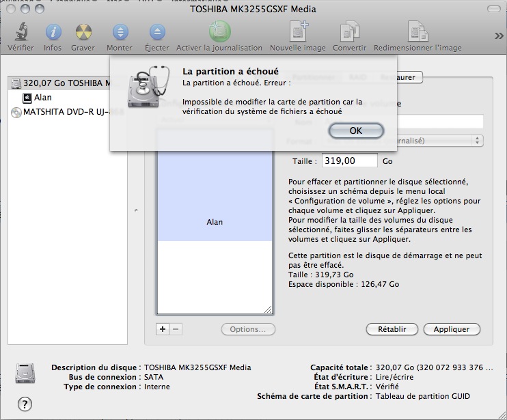Click the Rétablir button

(392, 329)
